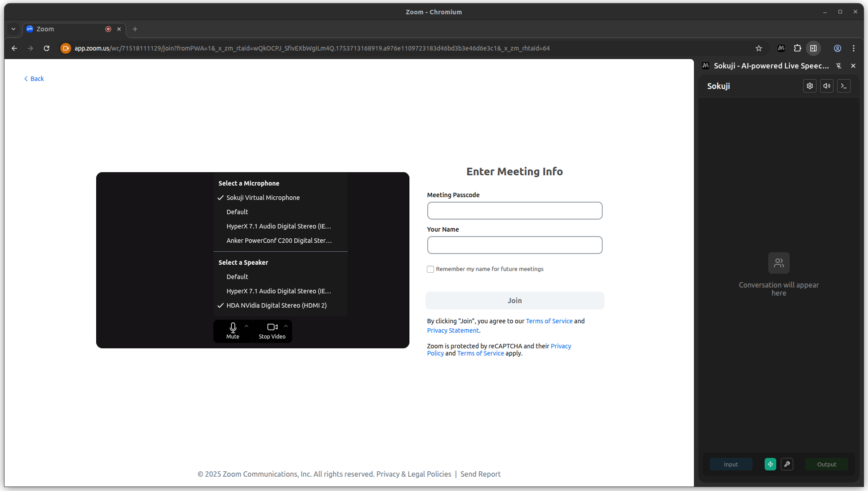The height and width of the screenshot is (491, 868).
Task: Open Sokuji settings gear icon
Action: (x=809, y=86)
